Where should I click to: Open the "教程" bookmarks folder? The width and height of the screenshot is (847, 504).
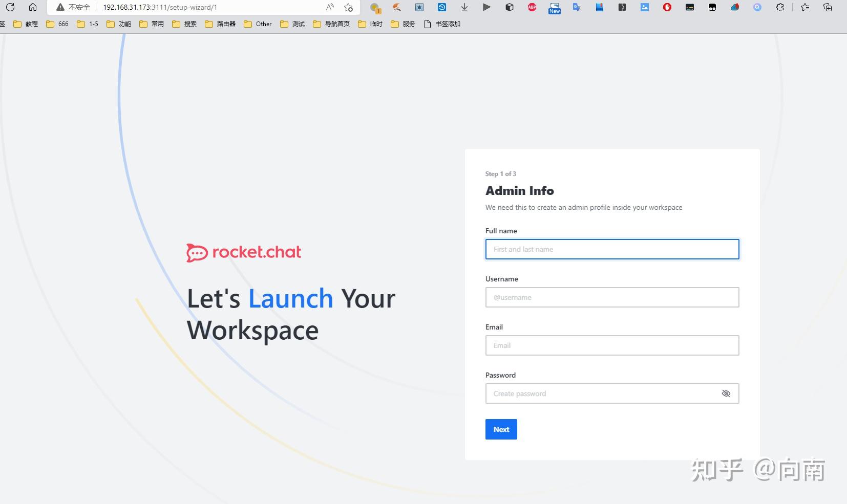[x=26, y=24]
